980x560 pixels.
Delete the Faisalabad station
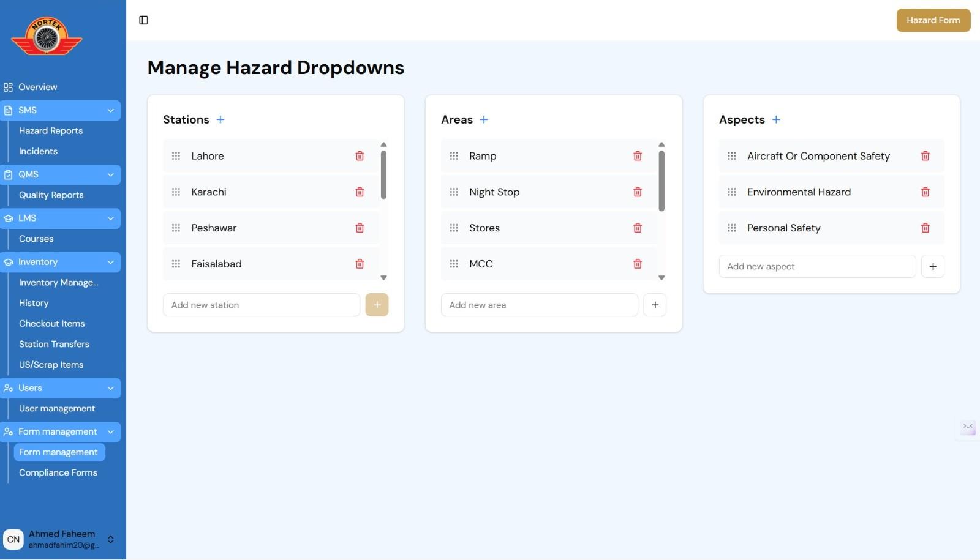click(360, 264)
